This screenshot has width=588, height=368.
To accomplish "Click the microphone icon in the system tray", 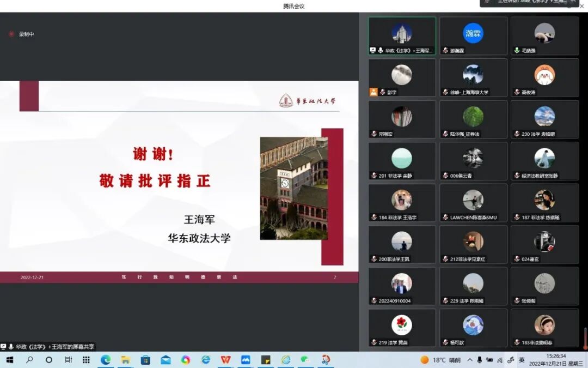I will pos(479,360).
